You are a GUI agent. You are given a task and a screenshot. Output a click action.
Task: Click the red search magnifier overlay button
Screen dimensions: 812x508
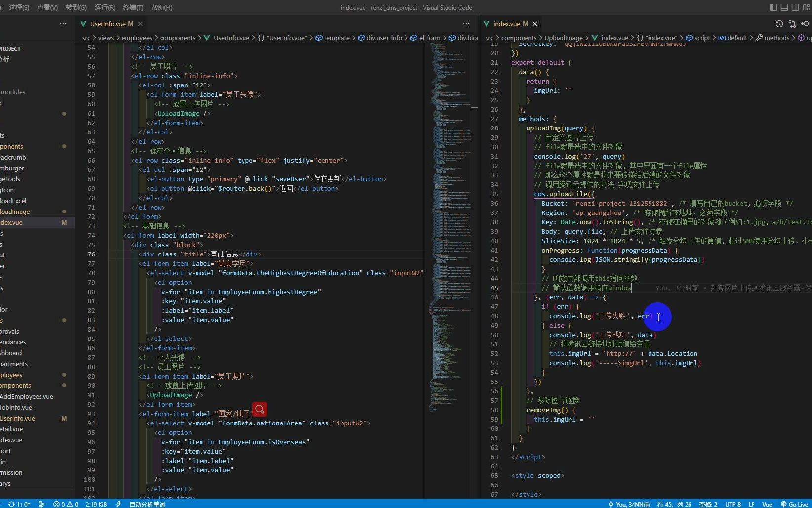(260, 409)
